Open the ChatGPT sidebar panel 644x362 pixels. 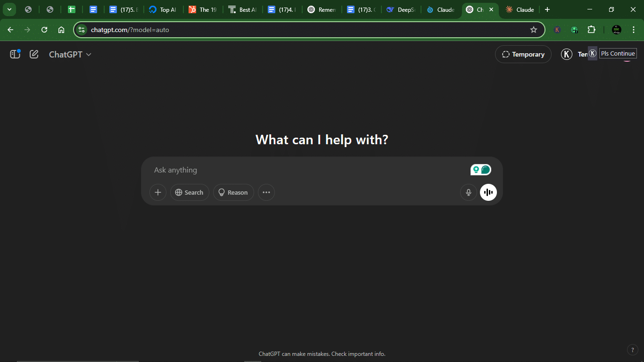15,54
